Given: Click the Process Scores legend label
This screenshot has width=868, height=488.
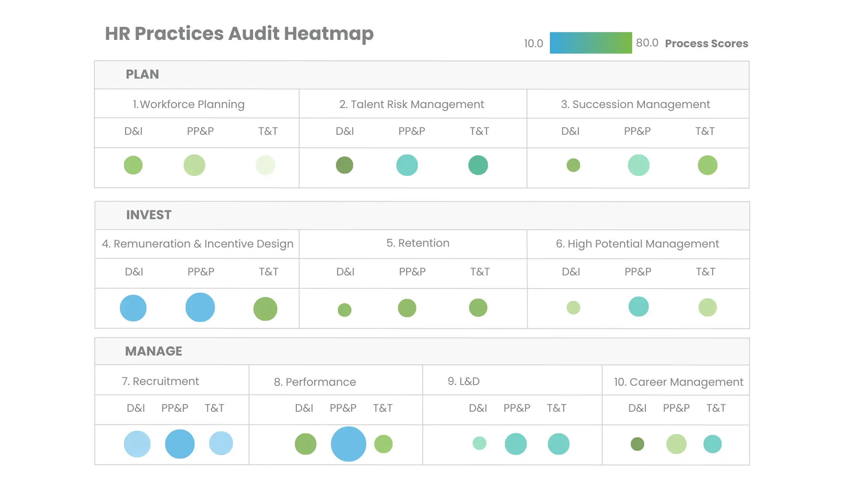Looking at the screenshot, I should [x=706, y=43].
